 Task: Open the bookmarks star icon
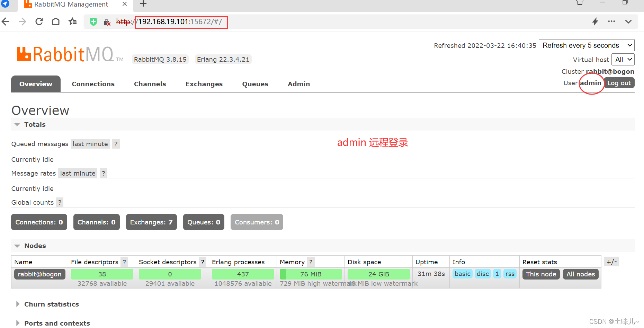(x=73, y=22)
